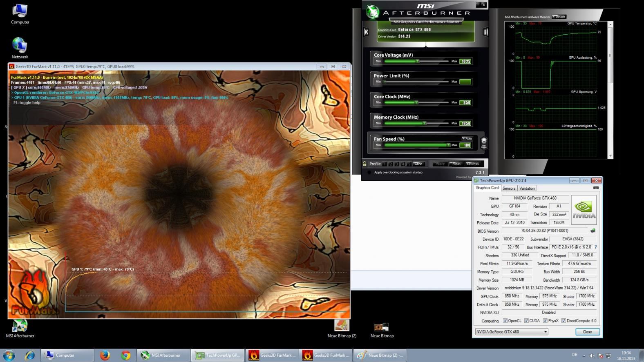Select Afterburner profile slot 1
644x362 pixels.
pos(385,164)
